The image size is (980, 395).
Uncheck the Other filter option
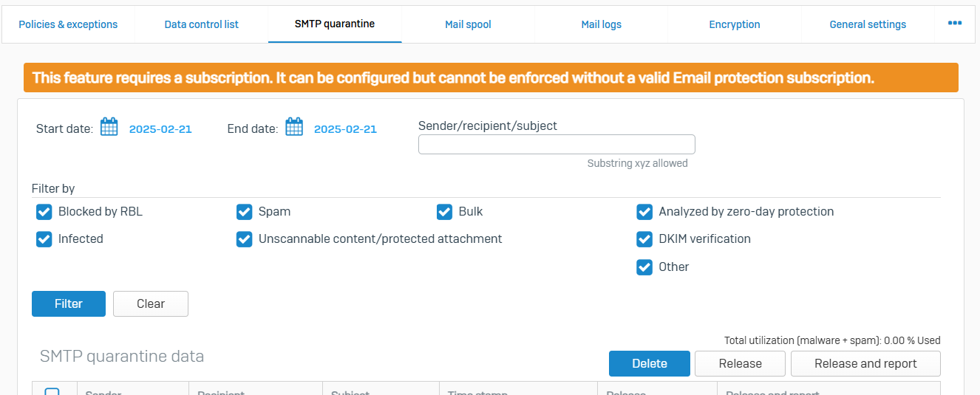click(x=644, y=267)
